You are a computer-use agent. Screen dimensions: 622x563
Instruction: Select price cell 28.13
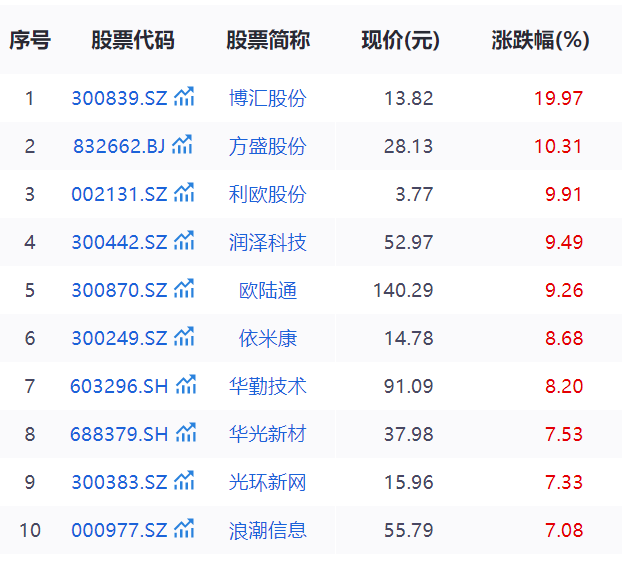409,146
